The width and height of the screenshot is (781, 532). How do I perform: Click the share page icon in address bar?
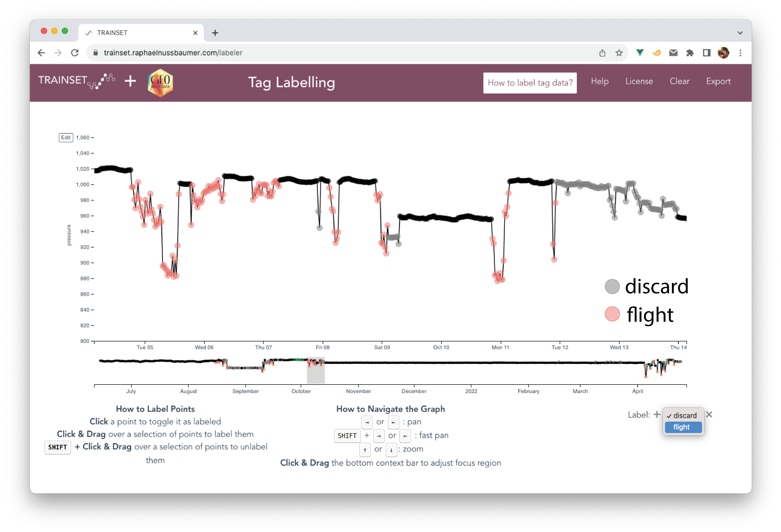pos(602,53)
